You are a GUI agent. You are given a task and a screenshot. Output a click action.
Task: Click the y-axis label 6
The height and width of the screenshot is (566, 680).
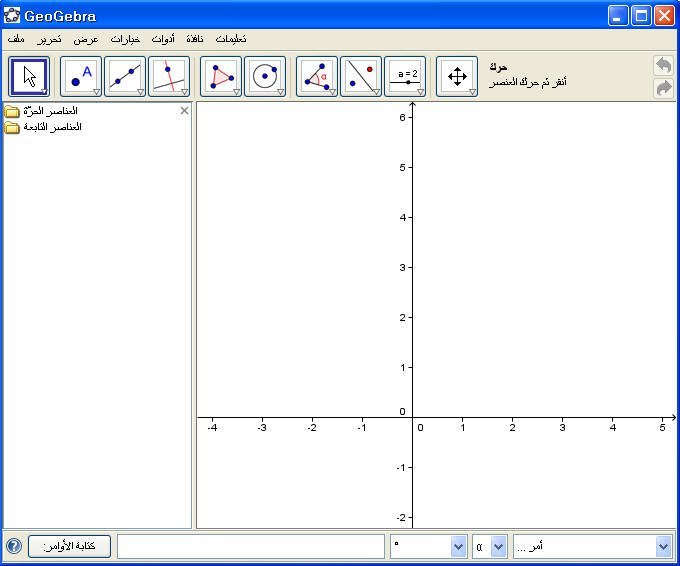tap(403, 118)
